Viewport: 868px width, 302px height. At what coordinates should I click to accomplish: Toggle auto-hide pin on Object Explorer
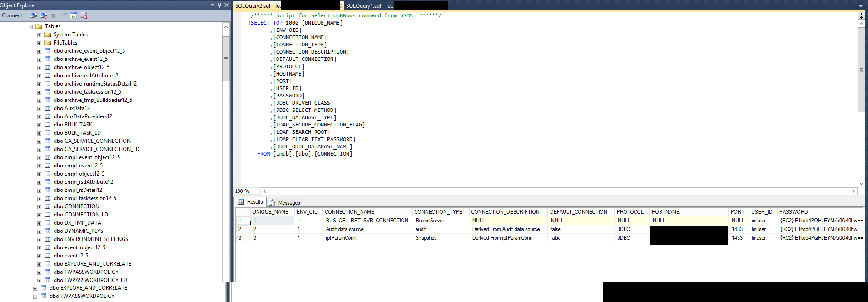219,5
